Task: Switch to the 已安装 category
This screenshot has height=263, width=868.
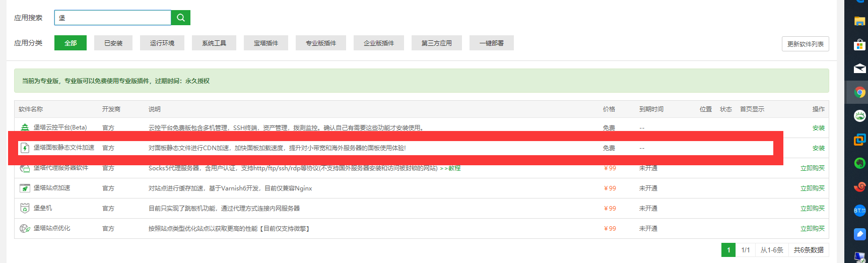Action: click(113, 43)
